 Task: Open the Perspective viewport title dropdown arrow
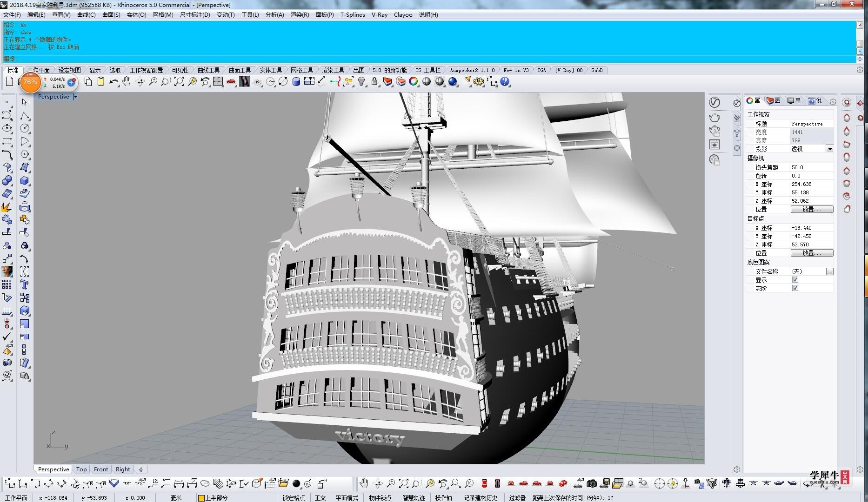(75, 97)
